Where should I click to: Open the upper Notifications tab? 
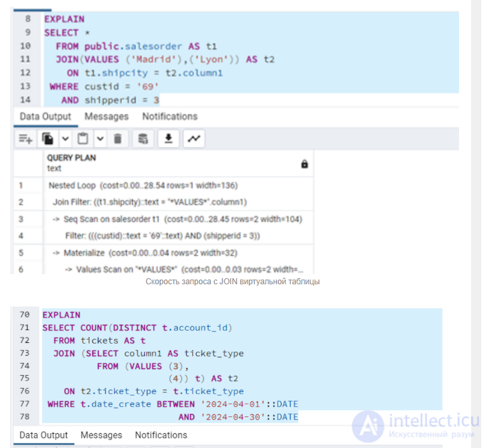coord(170,117)
